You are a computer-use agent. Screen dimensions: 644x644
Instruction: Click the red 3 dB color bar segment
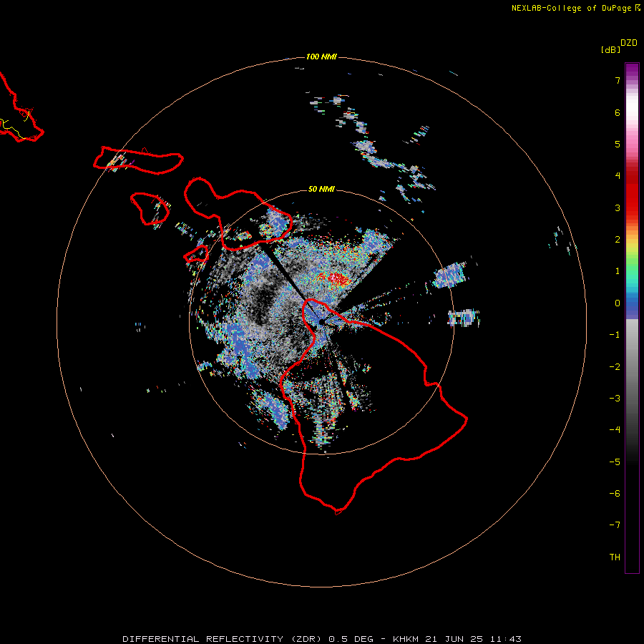pos(632,208)
